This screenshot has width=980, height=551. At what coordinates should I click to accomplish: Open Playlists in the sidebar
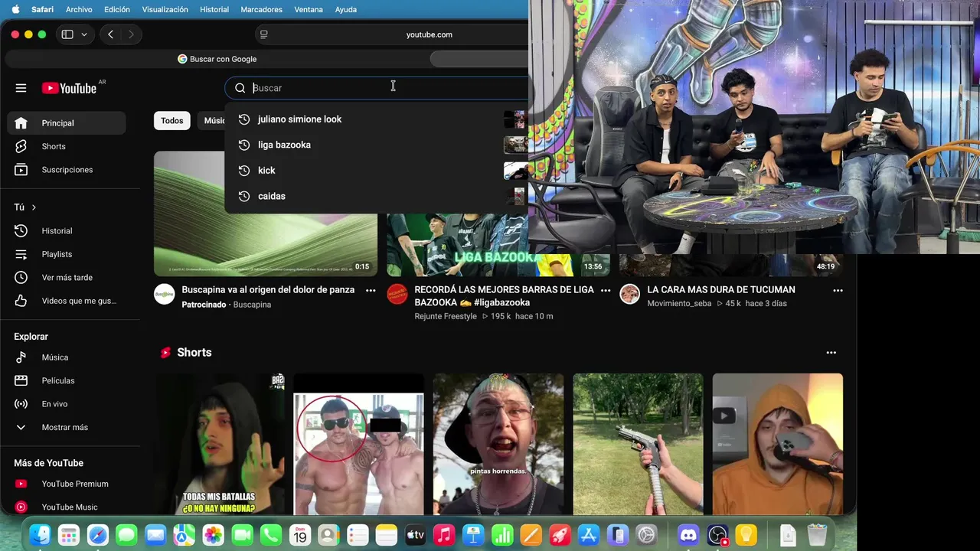66,254
